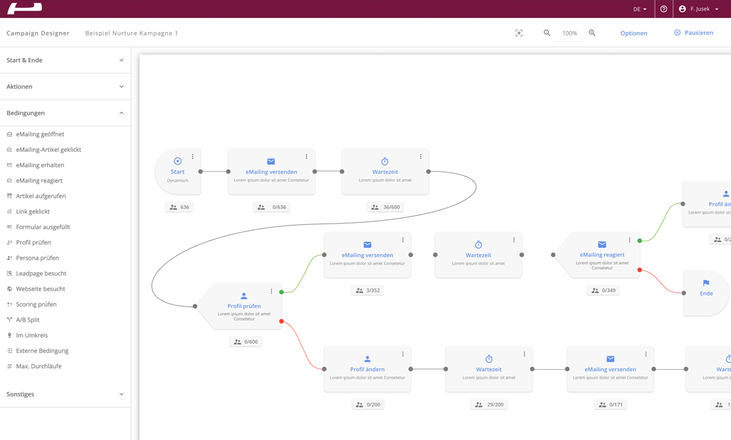
Task: Click the three-dot menu on Start node
Action: tap(193, 156)
